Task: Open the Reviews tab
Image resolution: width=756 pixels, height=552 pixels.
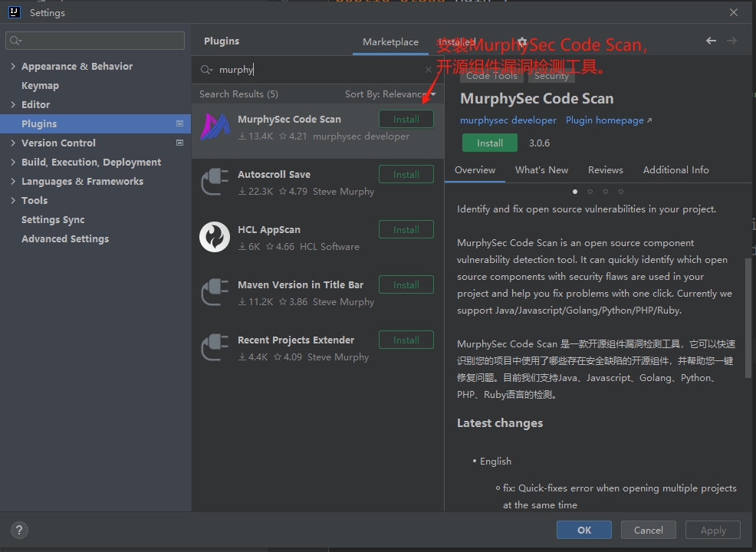Action: click(606, 169)
